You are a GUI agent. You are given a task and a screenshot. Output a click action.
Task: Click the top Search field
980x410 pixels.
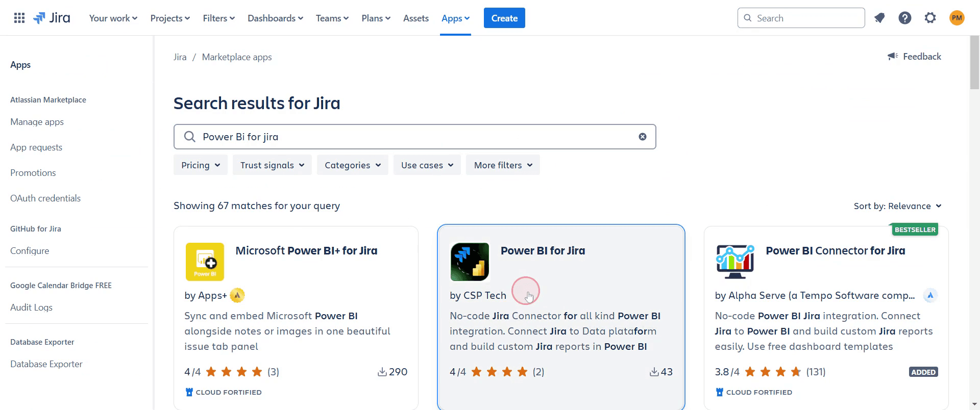[x=801, y=18]
